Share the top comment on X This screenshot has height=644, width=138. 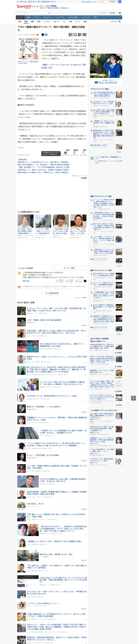click(85, 281)
